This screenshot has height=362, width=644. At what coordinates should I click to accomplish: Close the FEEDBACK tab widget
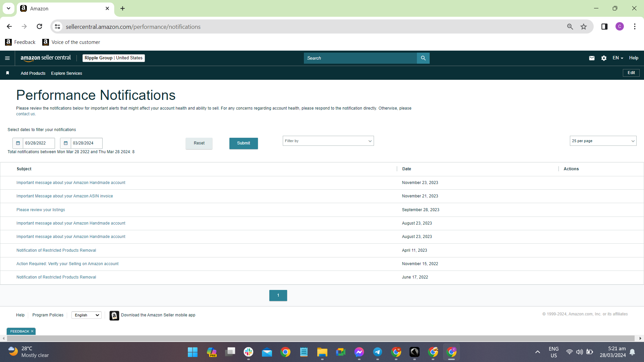pyautogui.click(x=32, y=331)
